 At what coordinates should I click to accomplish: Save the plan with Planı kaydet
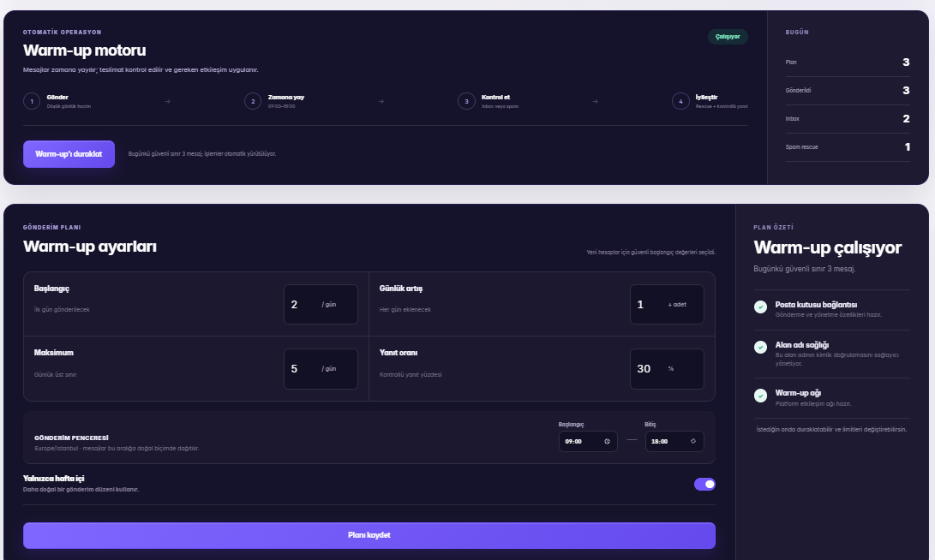coord(369,535)
